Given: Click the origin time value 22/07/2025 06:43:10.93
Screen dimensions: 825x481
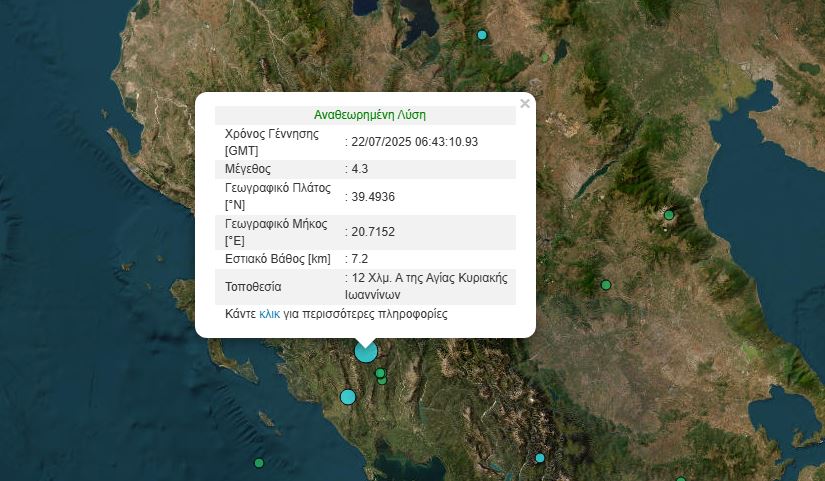Looking at the screenshot, I should (415, 142).
